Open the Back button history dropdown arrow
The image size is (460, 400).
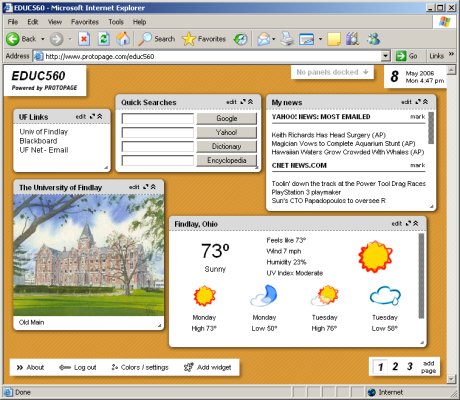(43, 39)
